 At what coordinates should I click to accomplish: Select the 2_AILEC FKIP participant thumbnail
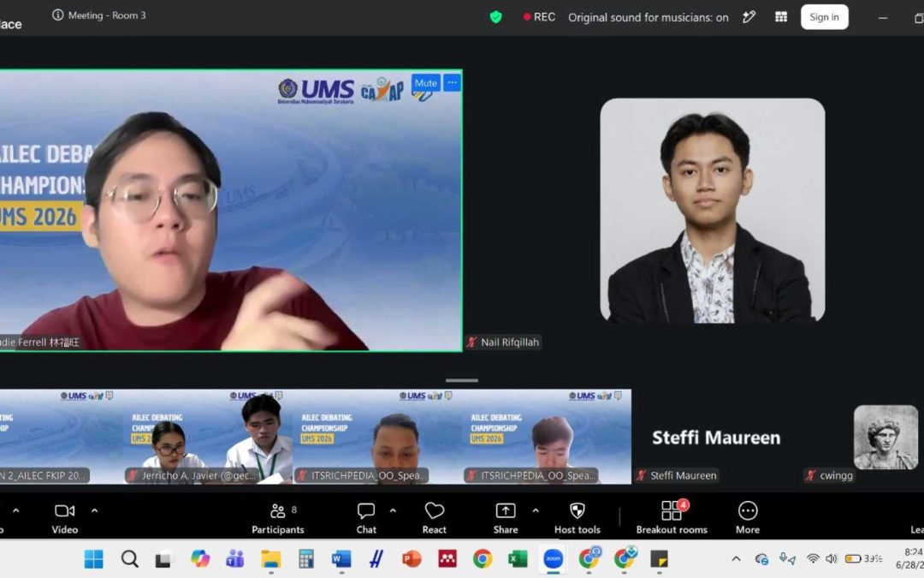62,437
